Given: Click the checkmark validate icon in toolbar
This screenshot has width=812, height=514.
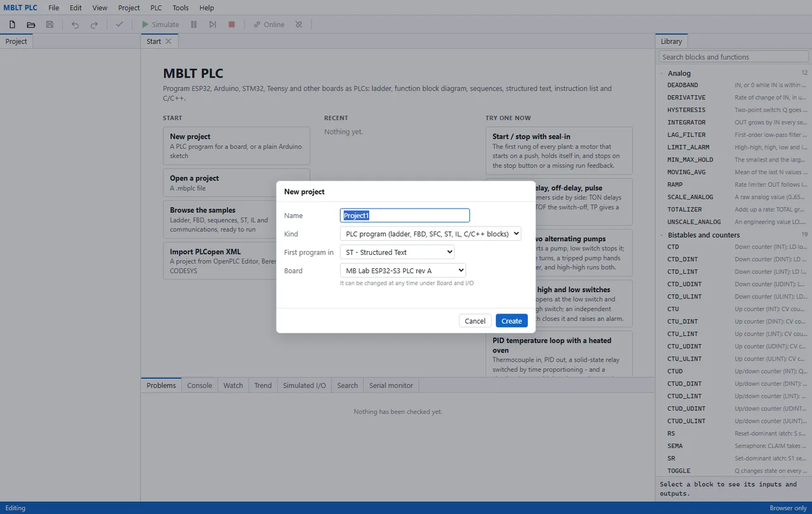Looking at the screenshot, I should pos(119,25).
